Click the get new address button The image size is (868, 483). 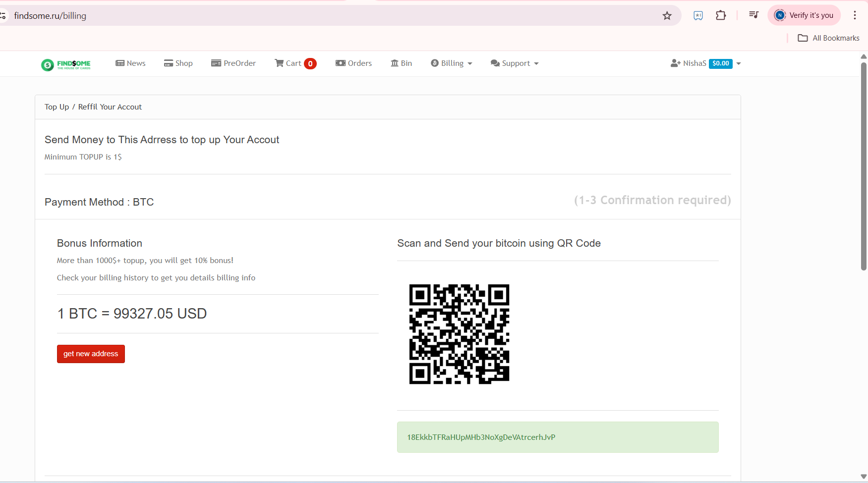(91, 354)
